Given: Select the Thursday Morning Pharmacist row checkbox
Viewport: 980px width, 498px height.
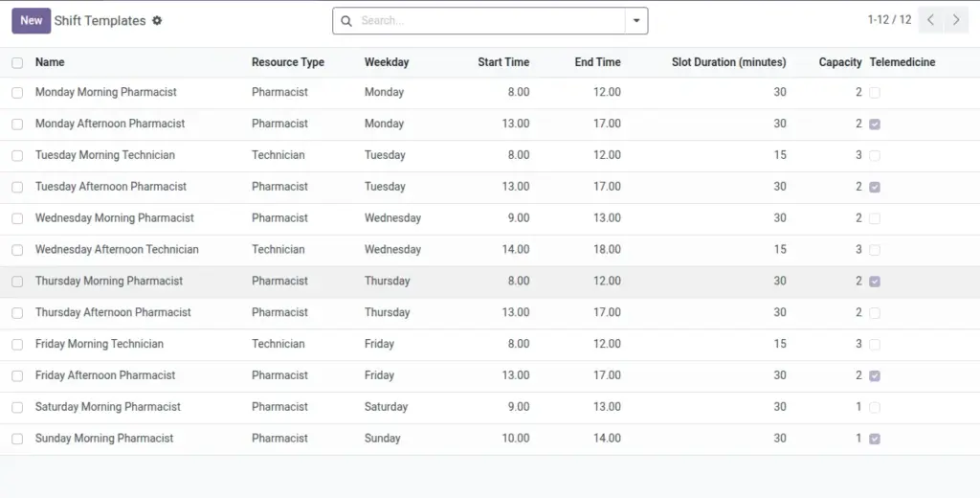Looking at the screenshot, I should [17, 282].
